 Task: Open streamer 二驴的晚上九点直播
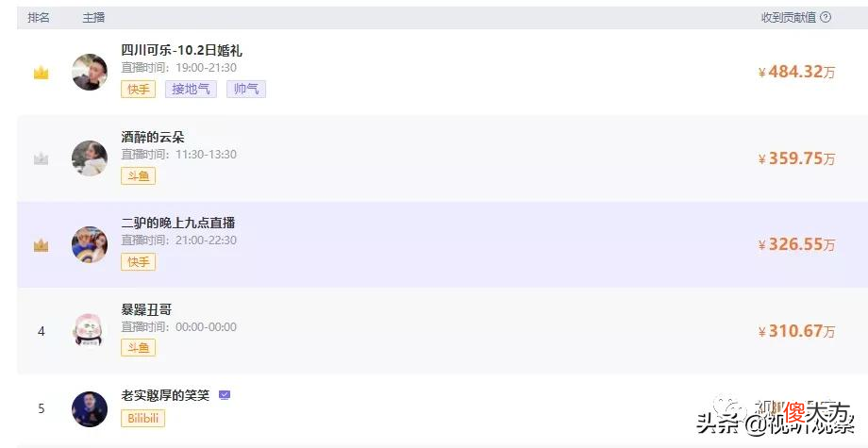178,223
